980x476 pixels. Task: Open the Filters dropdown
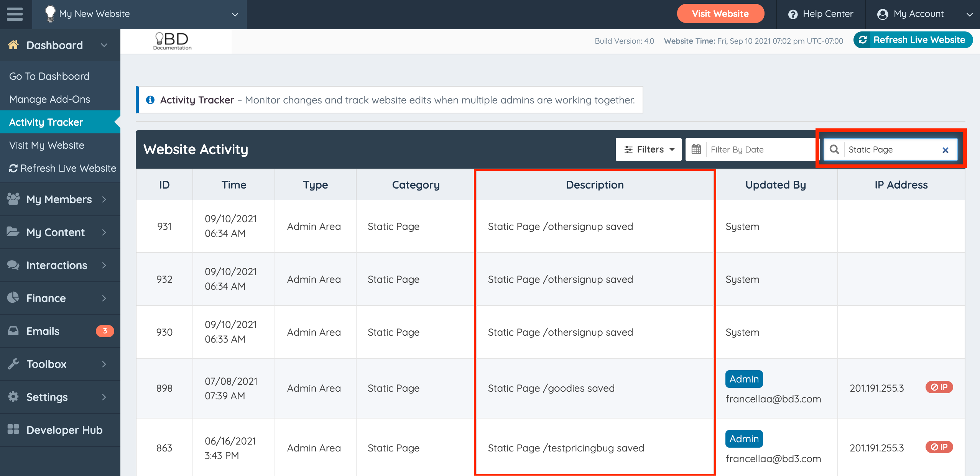[648, 149]
